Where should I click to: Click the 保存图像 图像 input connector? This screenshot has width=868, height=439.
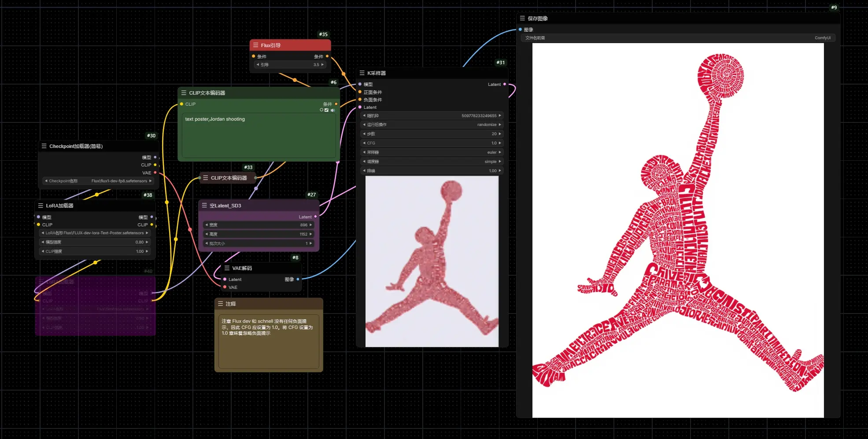point(520,30)
